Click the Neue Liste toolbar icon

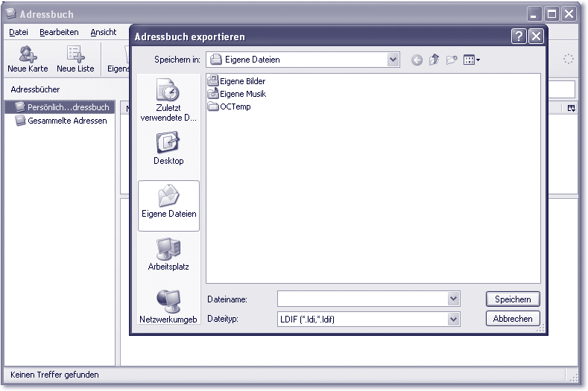[75, 59]
